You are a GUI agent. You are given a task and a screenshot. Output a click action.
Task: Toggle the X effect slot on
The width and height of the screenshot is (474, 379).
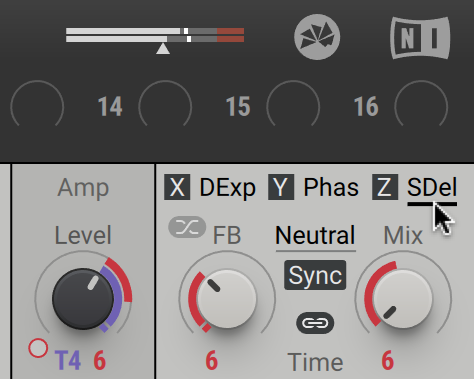(x=177, y=187)
